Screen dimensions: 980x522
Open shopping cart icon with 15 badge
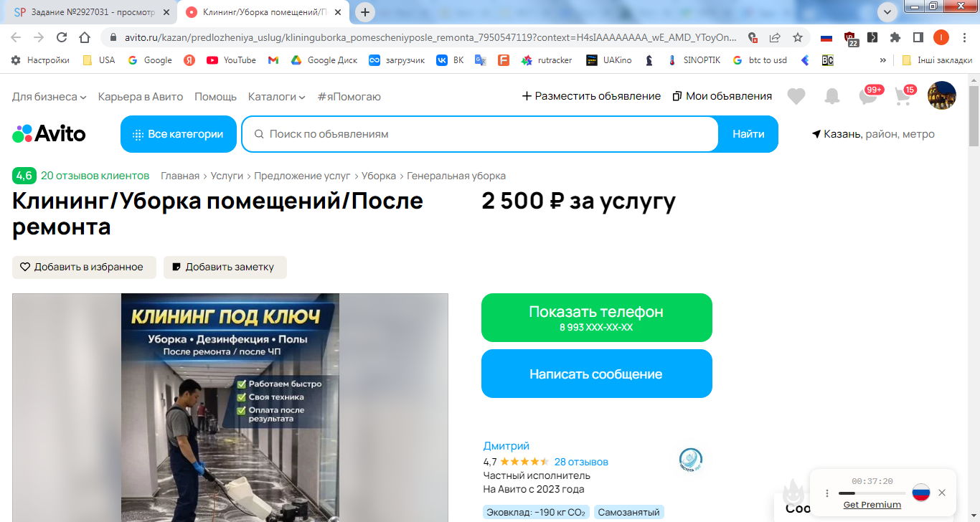click(x=905, y=95)
